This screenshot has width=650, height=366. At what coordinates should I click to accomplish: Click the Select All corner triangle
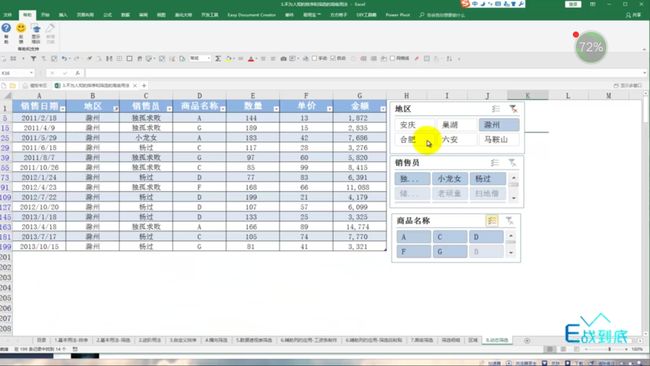[7, 96]
